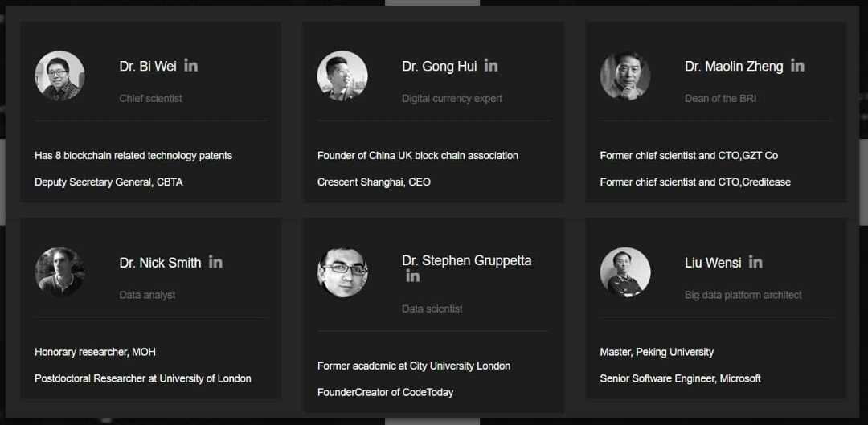Screen dimensions: 868x425
Task: Open Dr. Nick Smith's LinkedIn icon
Action: 215,262
